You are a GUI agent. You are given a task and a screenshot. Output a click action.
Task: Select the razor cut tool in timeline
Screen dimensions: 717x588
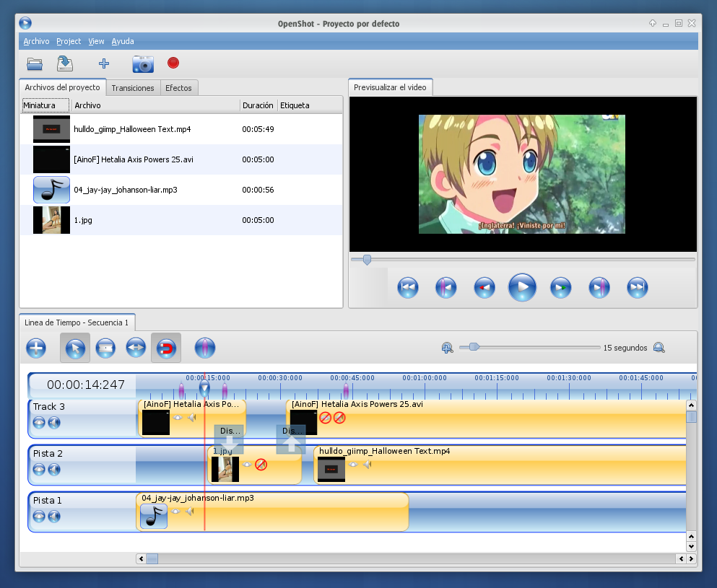[x=105, y=348]
